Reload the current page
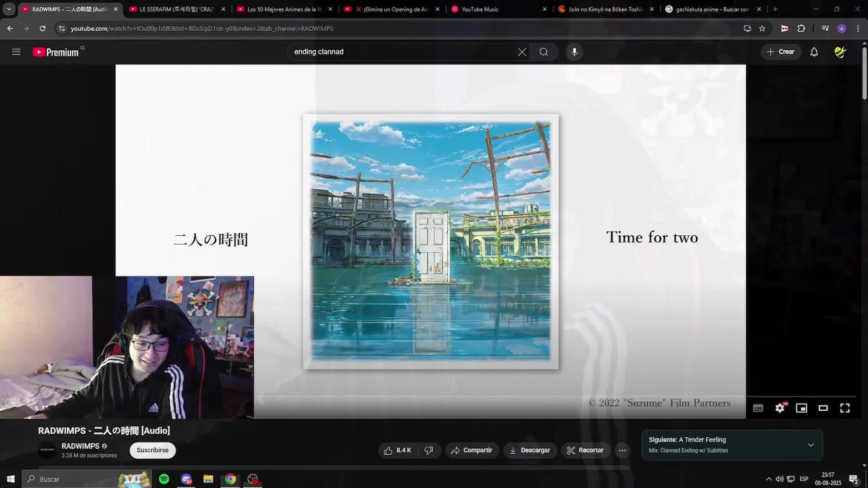 (x=42, y=28)
